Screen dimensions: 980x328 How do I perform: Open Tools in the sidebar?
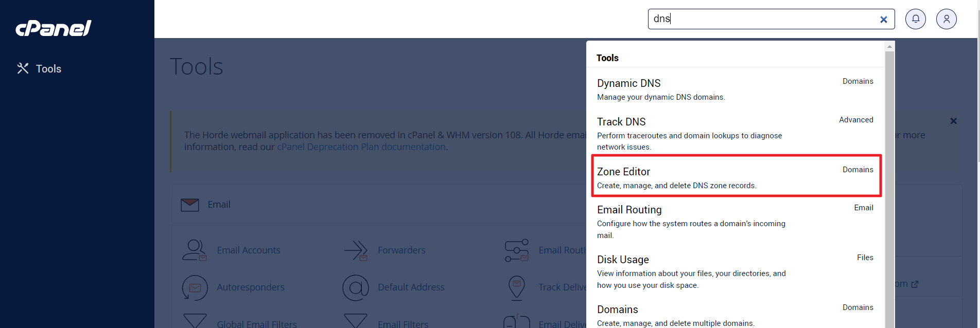pos(39,69)
